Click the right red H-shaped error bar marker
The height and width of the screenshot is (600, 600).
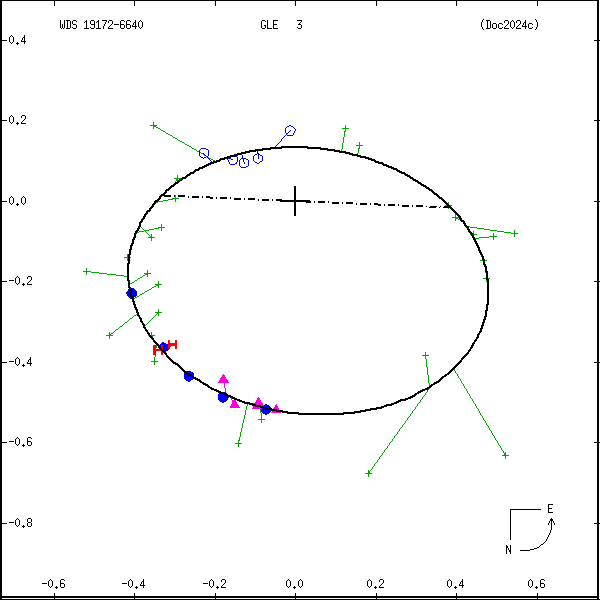click(x=172, y=344)
